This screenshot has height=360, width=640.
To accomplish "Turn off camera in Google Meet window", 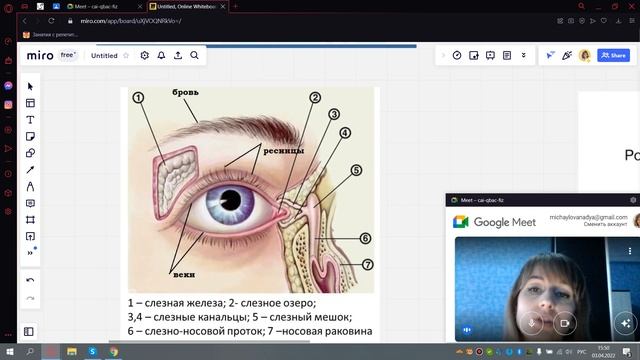I will (564, 323).
